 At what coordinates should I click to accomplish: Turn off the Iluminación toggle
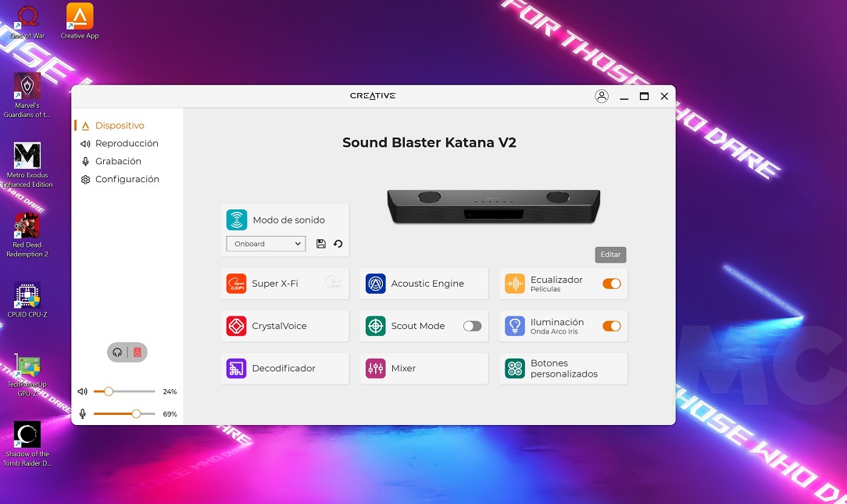pos(611,326)
